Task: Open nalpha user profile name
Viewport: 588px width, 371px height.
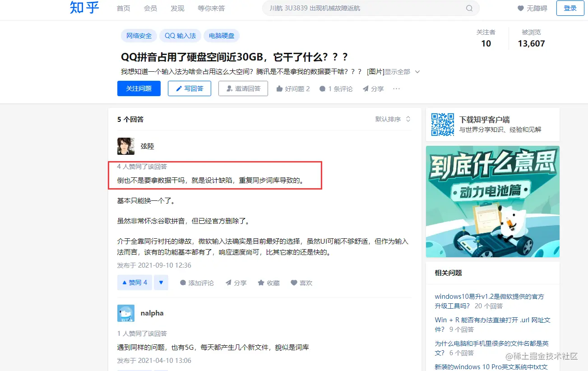Action: pyautogui.click(x=152, y=313)
